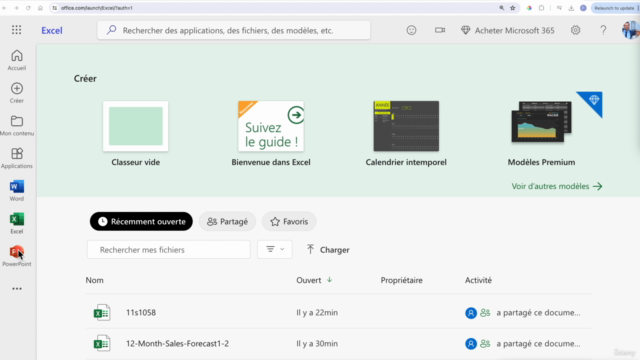This screenshot has width=640, height=360.
Task: Click the browser home icon
Action: click(x=40, y=8)
